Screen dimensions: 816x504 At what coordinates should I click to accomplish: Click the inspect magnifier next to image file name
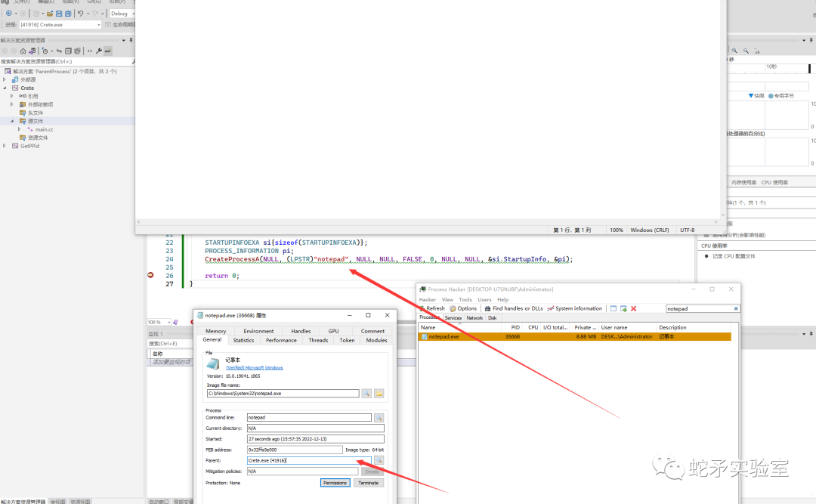point(366,393)
